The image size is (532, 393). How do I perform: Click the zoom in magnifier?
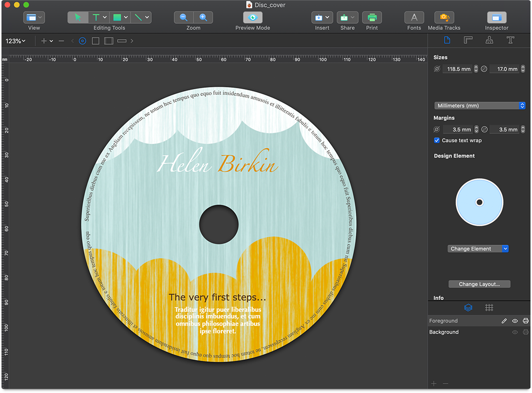(x=203, y=17)
